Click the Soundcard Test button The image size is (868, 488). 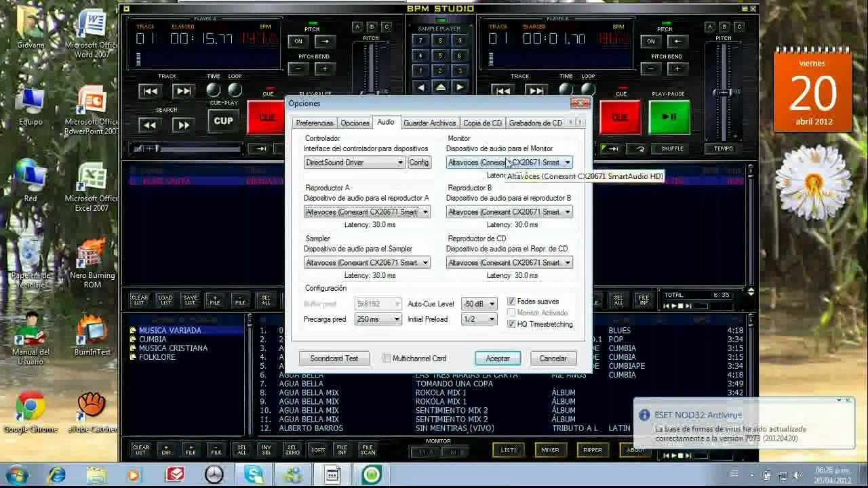point(334,359)
